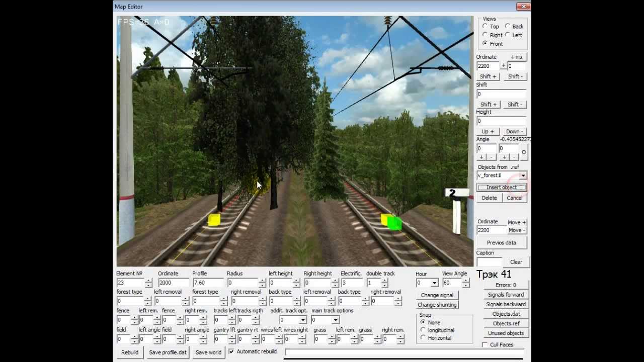This screenshot has width=644, height=362.
Task: Adjust the gantry lft spinner
Action: point(231,339)
